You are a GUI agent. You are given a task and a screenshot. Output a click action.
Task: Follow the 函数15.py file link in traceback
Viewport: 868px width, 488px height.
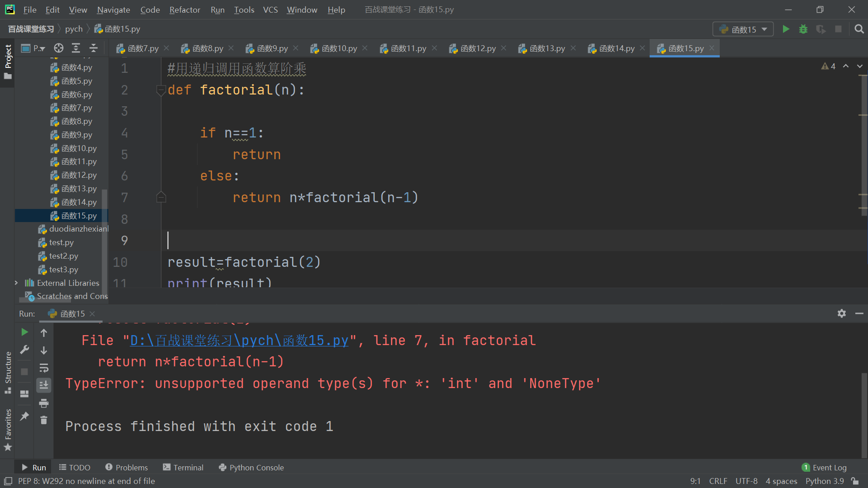(239, 341)
